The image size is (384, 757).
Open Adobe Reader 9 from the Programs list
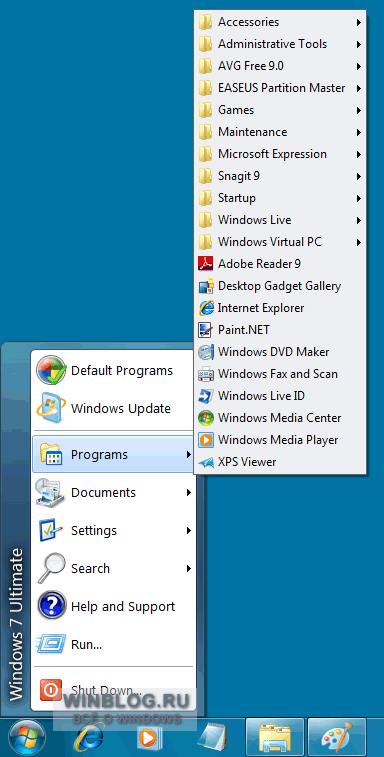pos(280,264)
